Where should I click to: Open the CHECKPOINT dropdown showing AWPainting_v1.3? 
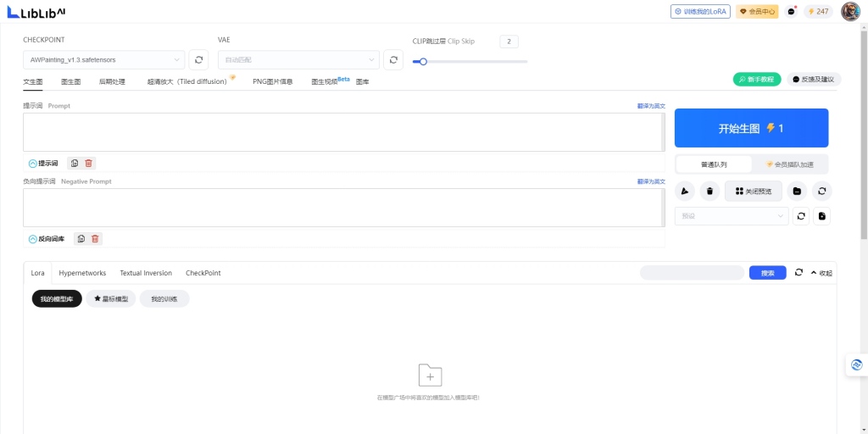coord(103,59)
